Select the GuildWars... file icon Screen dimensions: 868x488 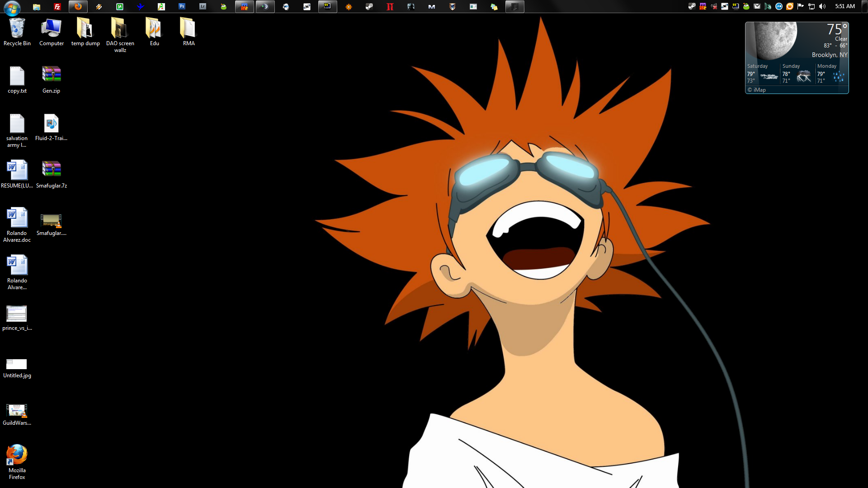[17, 414]
